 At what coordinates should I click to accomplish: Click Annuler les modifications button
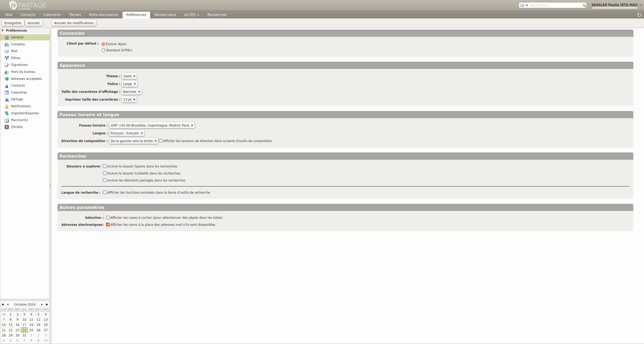point(74,23)
